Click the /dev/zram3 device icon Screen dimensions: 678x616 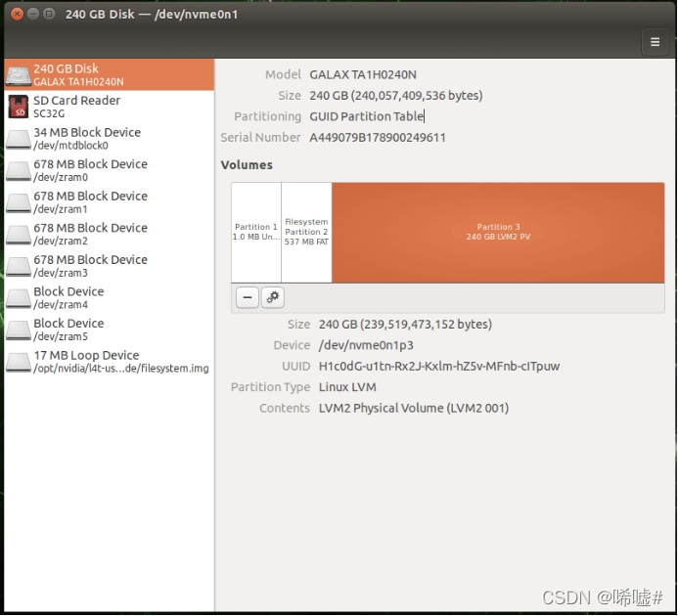point(19,267)
